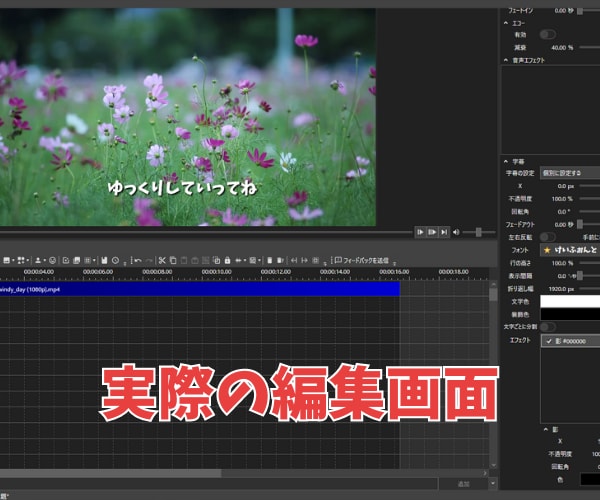This screenshot has height=500, width=600.
Task: Click the 文字色 white color swatch
Action: (x=570, y=301)
